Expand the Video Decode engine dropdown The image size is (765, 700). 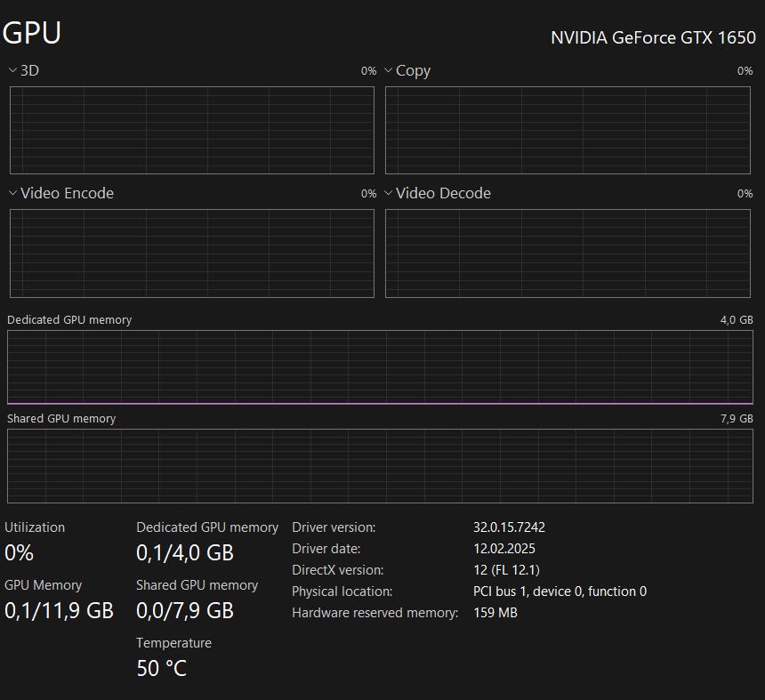pos(389,193)
